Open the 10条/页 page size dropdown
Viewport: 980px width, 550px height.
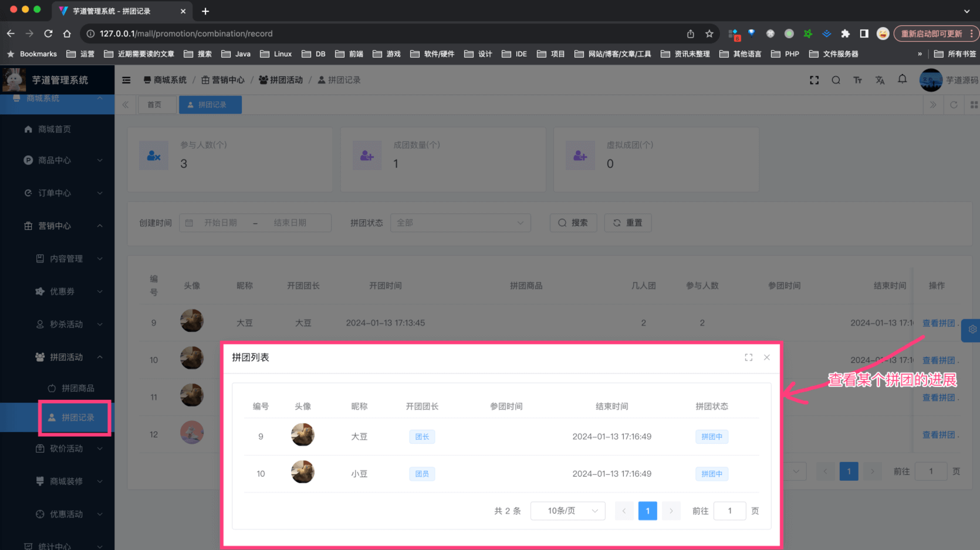(x=567, y=511)
